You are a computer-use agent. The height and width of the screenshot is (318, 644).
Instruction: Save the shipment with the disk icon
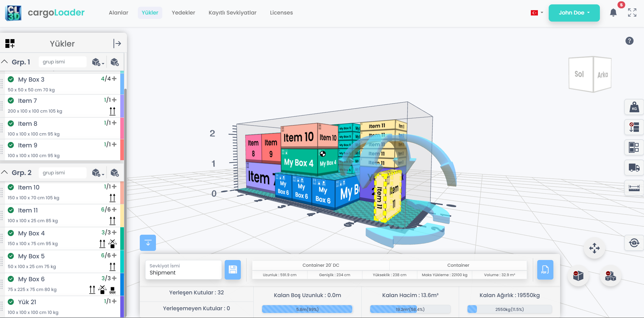click(x=233, y=270)
